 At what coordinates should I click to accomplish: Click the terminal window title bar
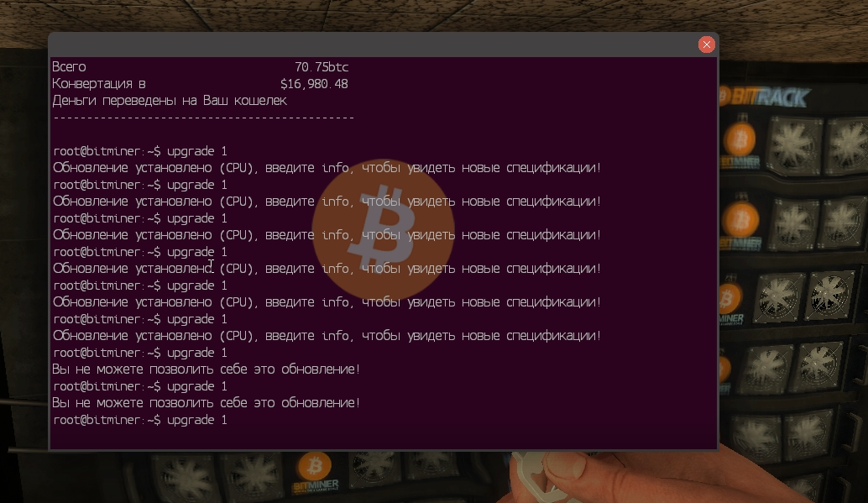[374, 45]
